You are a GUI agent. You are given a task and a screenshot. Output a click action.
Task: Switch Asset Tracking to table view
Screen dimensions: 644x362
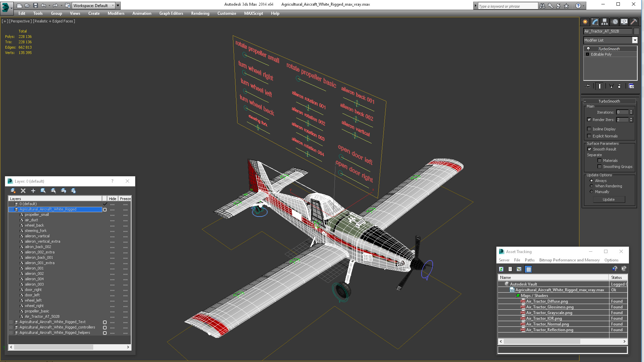(529, 269)
